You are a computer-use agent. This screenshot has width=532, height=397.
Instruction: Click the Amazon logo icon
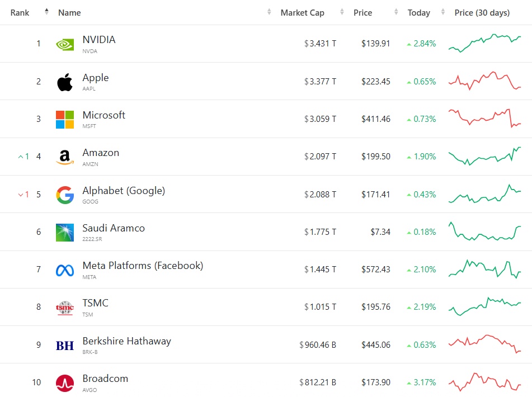click(x=65, y=157)
